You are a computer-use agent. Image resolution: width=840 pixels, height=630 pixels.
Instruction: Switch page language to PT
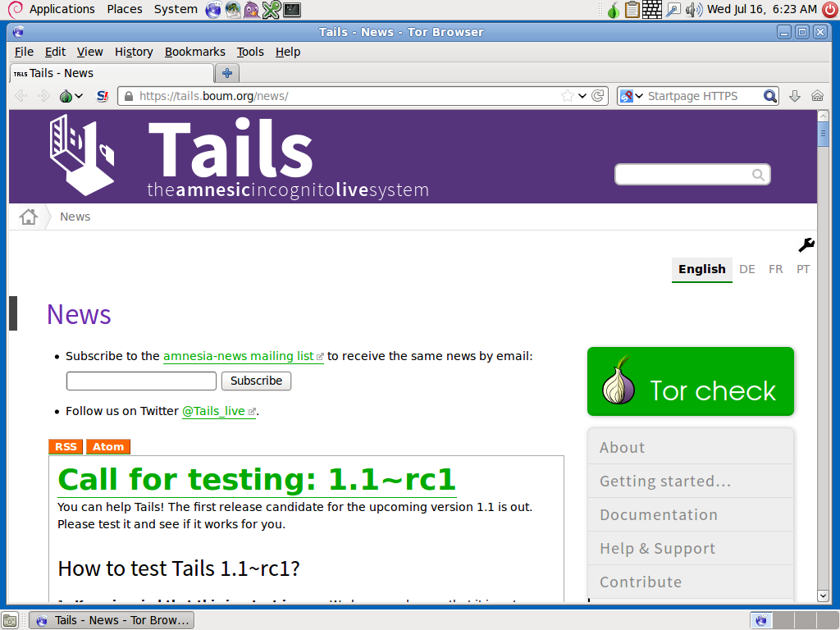coord(803,269)
